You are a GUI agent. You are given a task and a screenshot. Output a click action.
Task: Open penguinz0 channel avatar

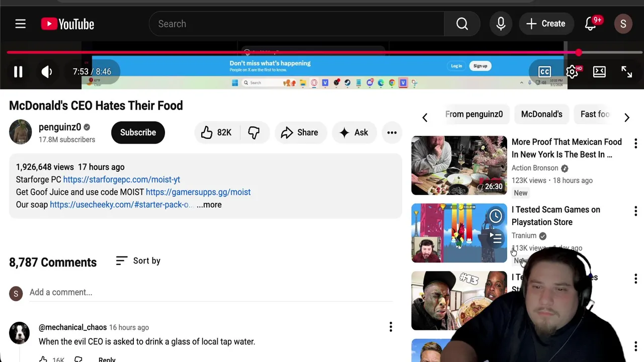pyautogui.click(x=20, y=132)
